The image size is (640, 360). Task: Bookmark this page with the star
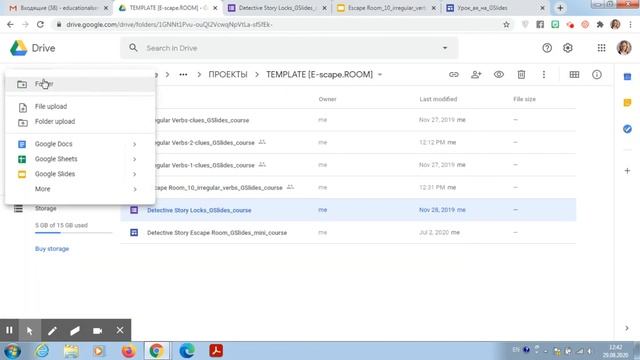click(506, 24)
